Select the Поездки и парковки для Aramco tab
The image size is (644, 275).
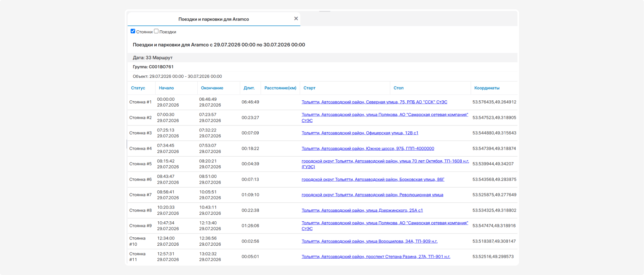(x=213, y=19)
